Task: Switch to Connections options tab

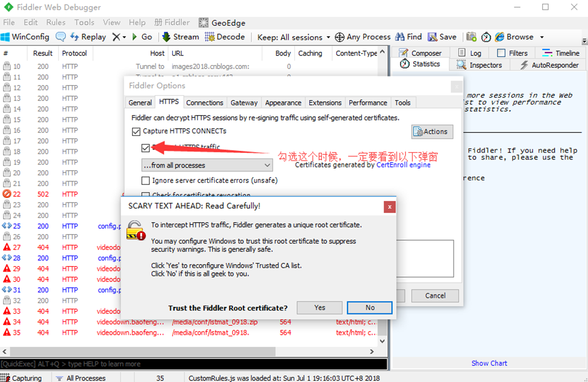Action: pyautogui.click(x=204, y=102)
